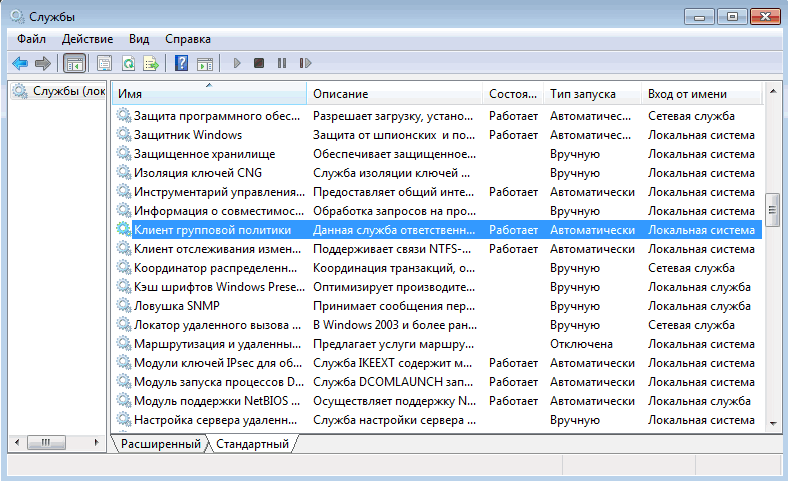
Task: Open the Справка menu
Action: coord(188,39)
